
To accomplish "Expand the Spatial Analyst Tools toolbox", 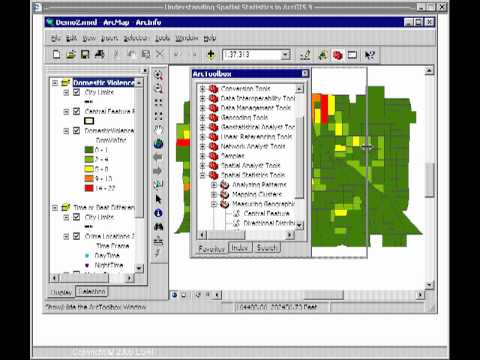I will pos(202,166).
